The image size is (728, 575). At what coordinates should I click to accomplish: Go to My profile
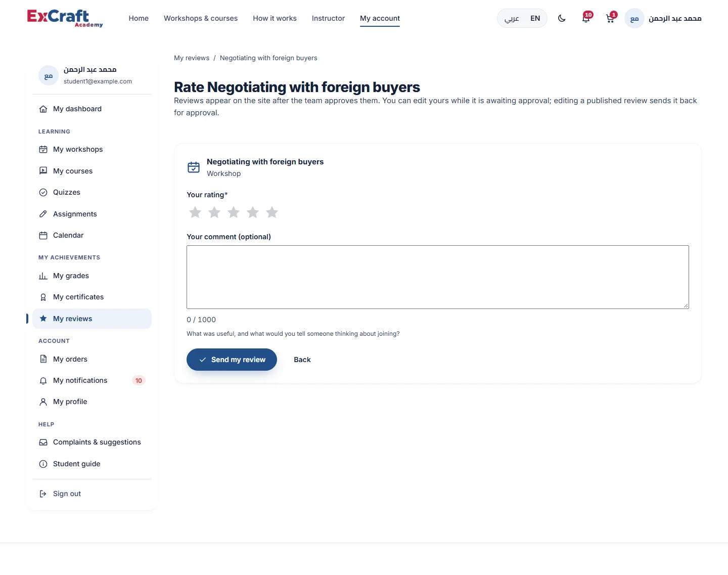pyautogui.click(x=92, y=402)
